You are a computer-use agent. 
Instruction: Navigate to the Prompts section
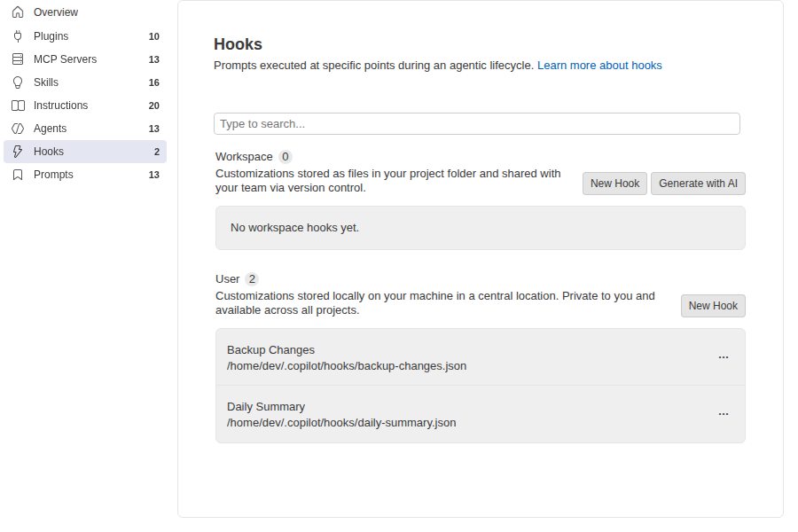[x=85, y=175]
